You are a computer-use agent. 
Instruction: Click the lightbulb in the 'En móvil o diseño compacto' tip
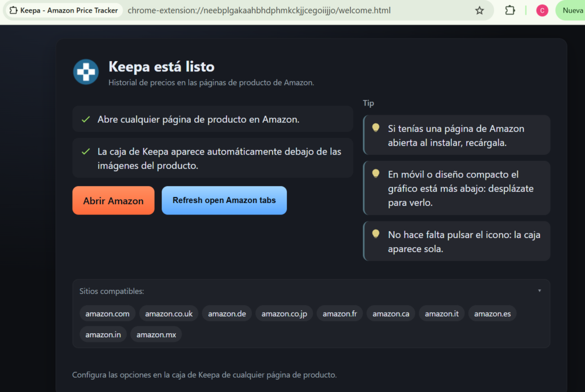[x=376, y=173]
